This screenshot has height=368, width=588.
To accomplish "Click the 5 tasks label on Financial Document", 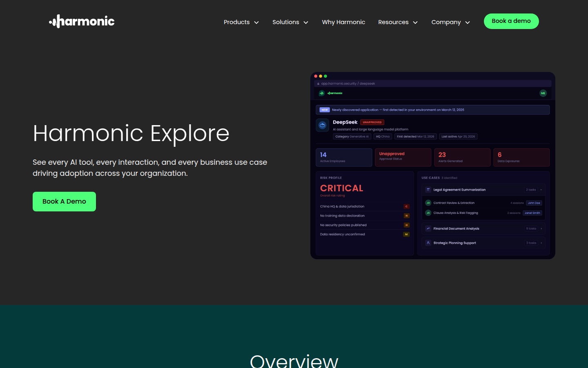I will tap(531, 229).
